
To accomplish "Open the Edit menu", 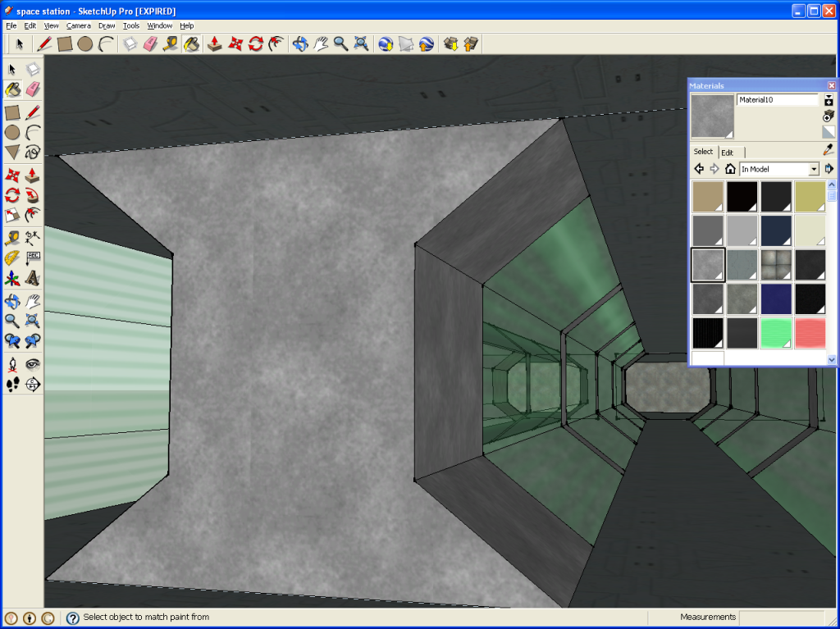I will click(30, 25).
